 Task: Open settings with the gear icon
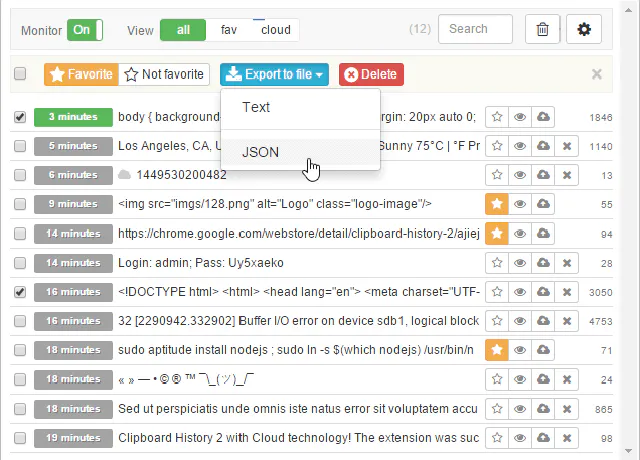coord(584,29)
